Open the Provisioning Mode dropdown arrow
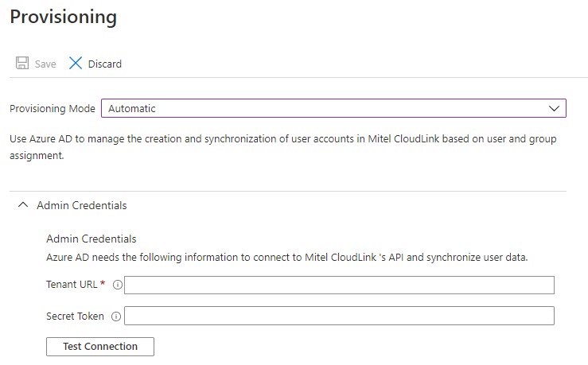 (x=554, y=109)
